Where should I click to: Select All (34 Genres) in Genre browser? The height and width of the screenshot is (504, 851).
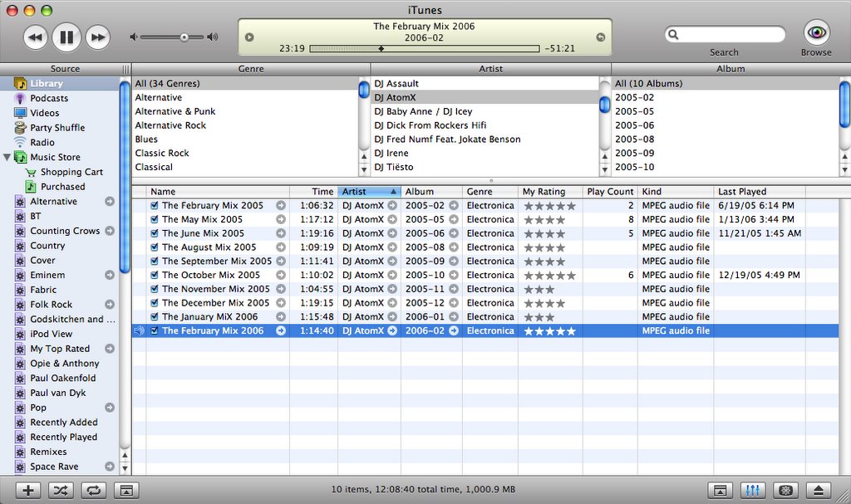(245, 84)
